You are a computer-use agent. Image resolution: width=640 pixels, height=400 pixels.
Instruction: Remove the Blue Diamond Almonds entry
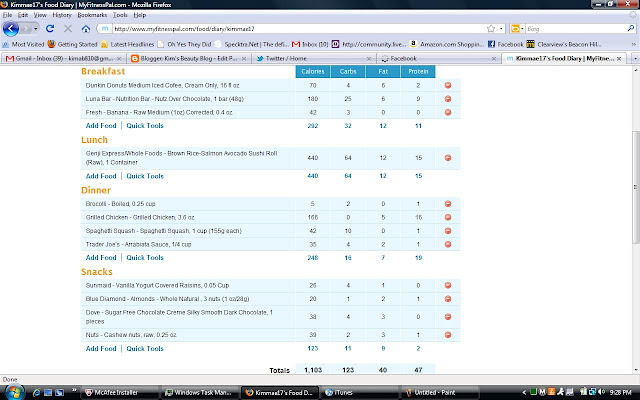click(448, 299)
